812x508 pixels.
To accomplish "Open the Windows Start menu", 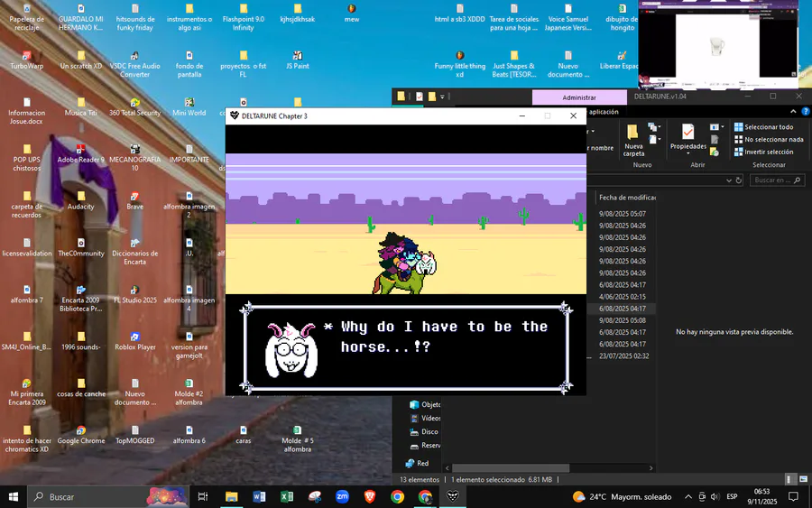I will click(x=14, y=496).
